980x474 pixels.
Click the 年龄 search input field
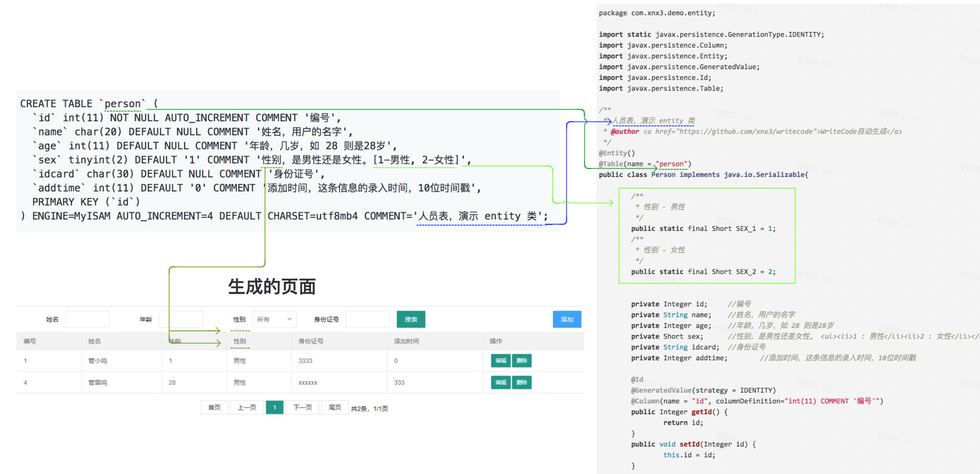click(x=181, y=319)
